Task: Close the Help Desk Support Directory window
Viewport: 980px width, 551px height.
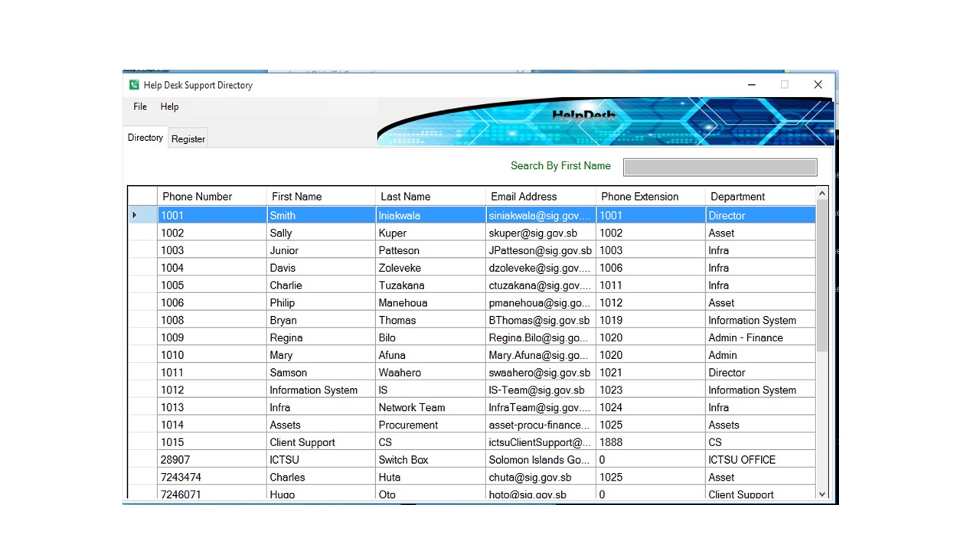Action: pyautogui.click(x=818, y=85)
